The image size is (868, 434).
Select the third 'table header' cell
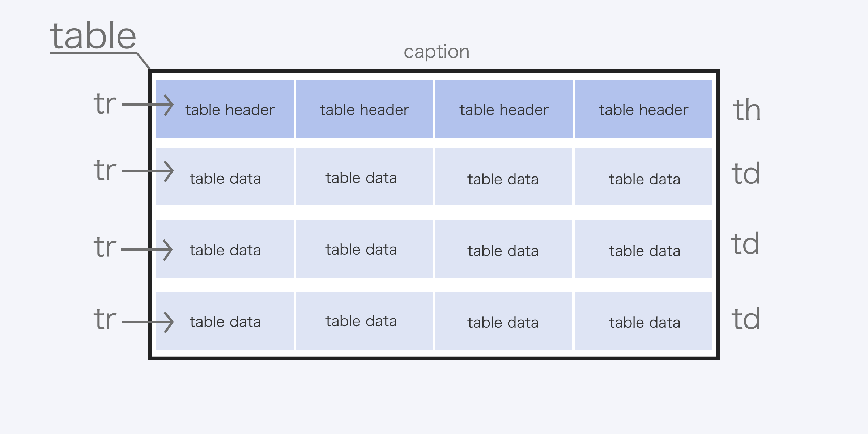tap(504, 109)
